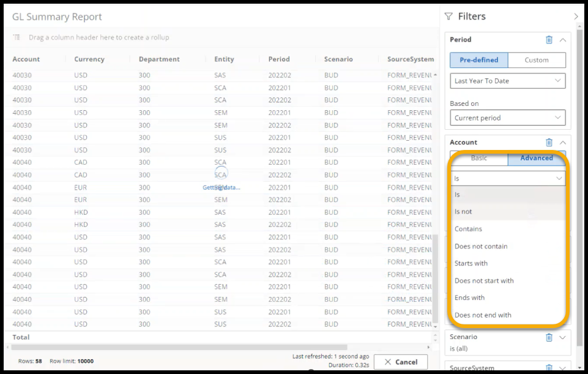Image resolution: width=588 pixels, height=374 pixels.
Task: Expand the Scenario filter section chevron
Action: (x=562, y=337)
